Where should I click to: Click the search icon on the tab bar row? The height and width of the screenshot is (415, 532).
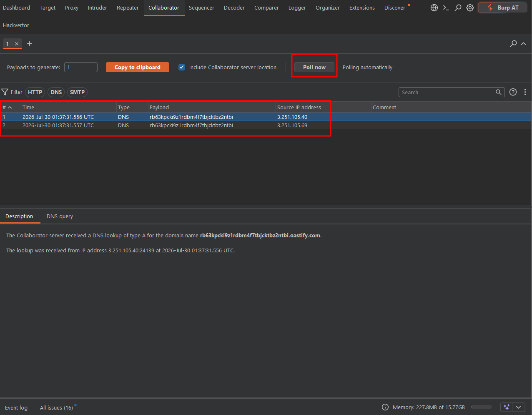[x=513, y=44]
